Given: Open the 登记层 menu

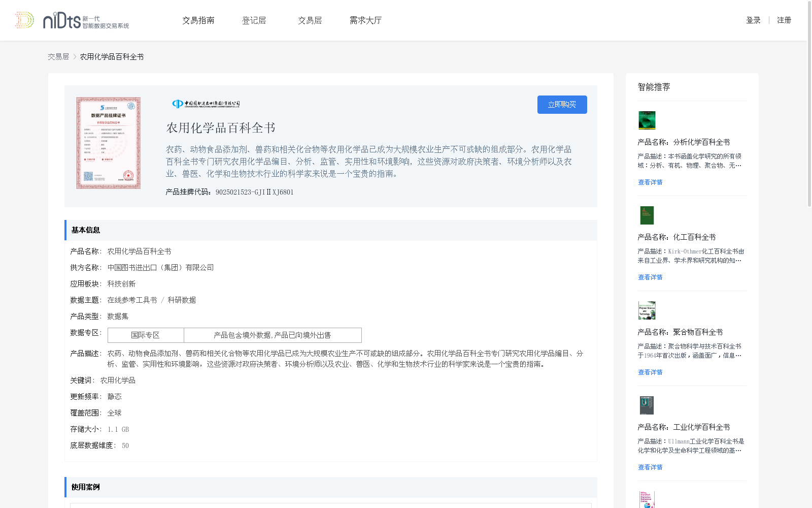Looking at the screenshot, I should (x=254, y=20).
